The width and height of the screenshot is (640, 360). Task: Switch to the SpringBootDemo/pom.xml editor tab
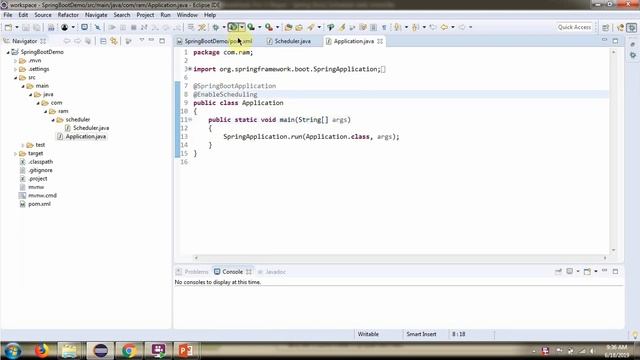click(218, 41)
